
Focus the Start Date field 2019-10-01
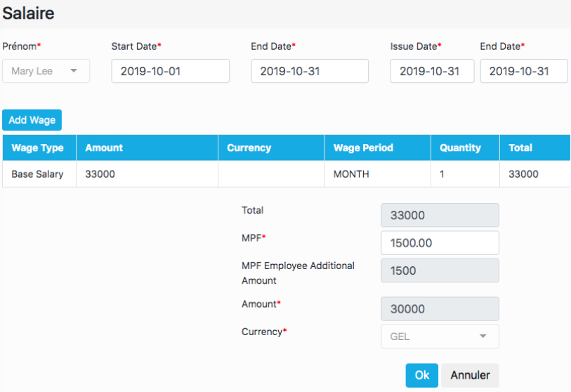pos(171,71)
